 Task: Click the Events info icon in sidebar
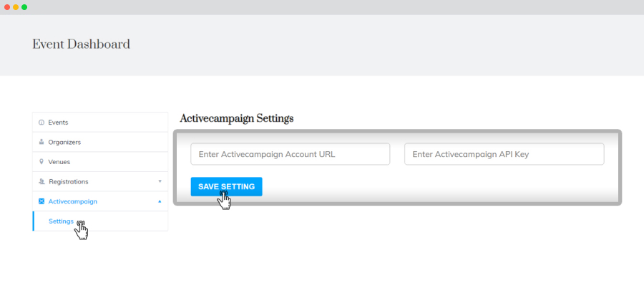click(41, 123)
